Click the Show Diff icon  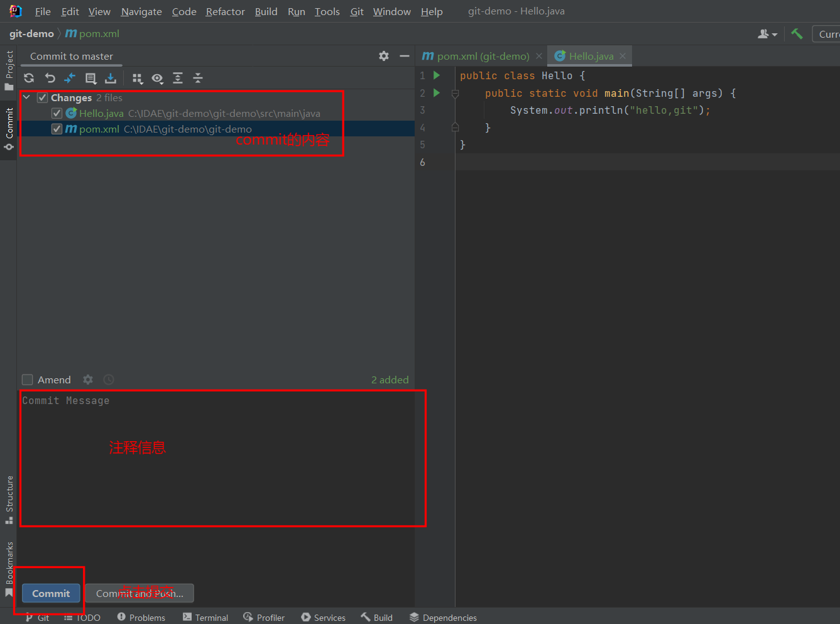pyautogui.click(x=70, y=78)
